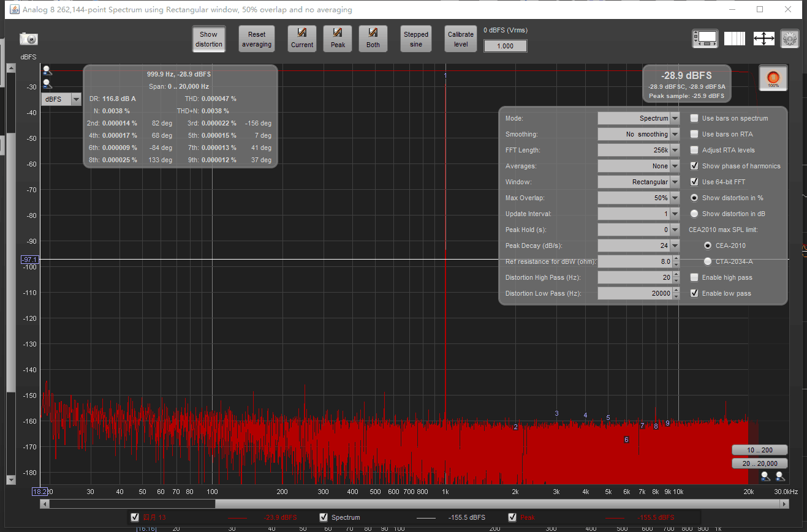The width and height of the screenshot is (807, 532).
Task: Open the Mode dropdown showing Spectrum
Action: pos(638,118)
